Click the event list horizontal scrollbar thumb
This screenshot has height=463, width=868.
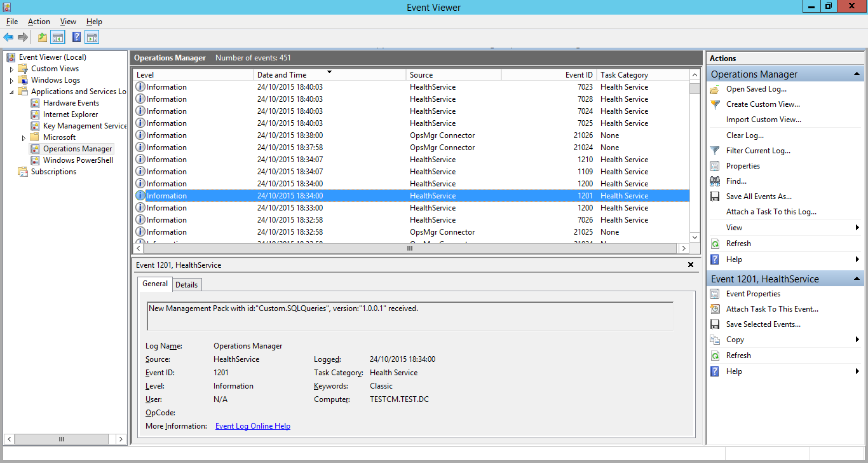(410, 249)
